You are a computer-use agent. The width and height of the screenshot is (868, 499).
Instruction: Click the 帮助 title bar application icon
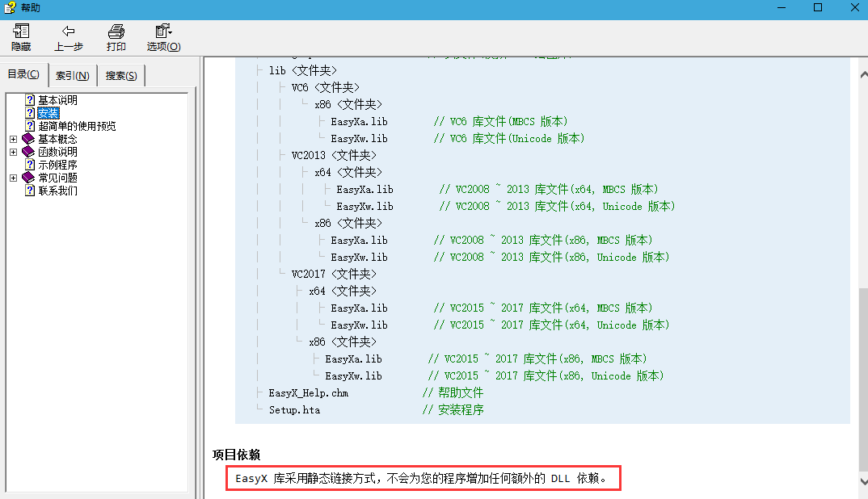[x=8, y=6]
